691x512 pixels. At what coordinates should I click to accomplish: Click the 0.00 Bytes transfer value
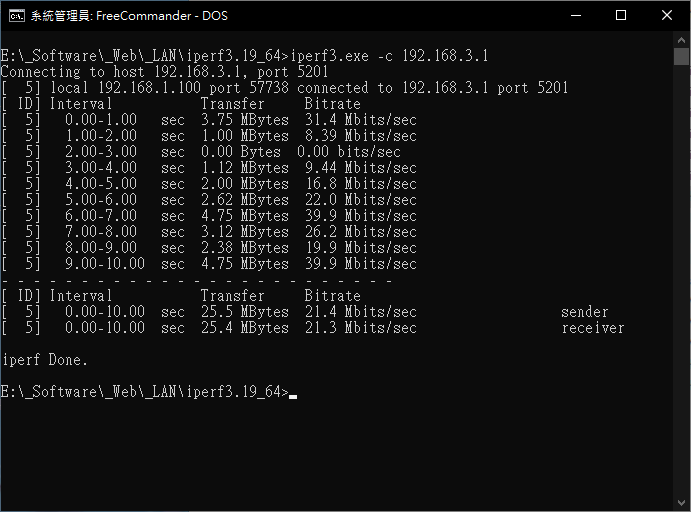coord(241,152)
